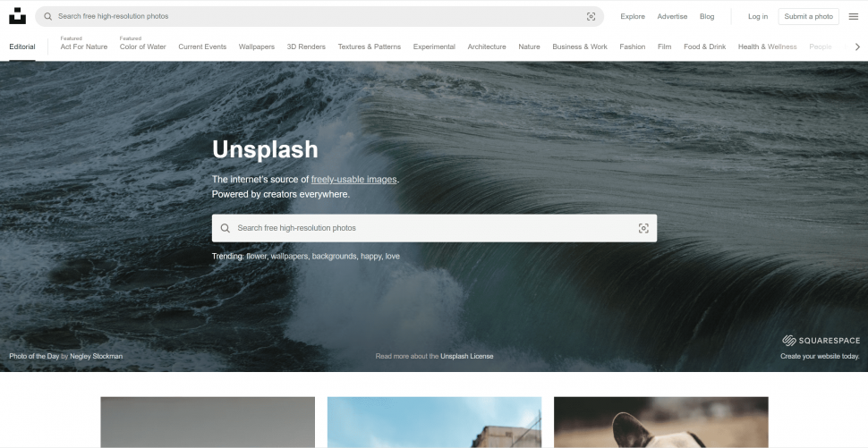868x448 pixels.
Task: Switch to Nature topic
Action: pyautogui.click(x=529, y=46)
